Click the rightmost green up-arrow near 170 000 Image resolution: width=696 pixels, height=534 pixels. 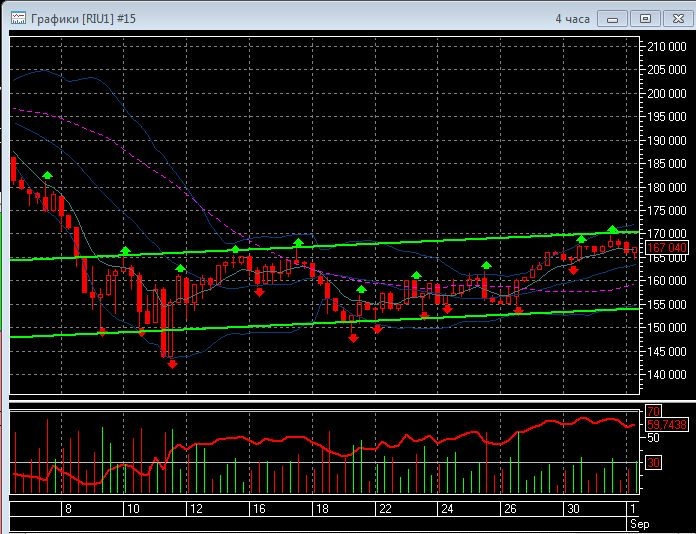tap(613, 229)
